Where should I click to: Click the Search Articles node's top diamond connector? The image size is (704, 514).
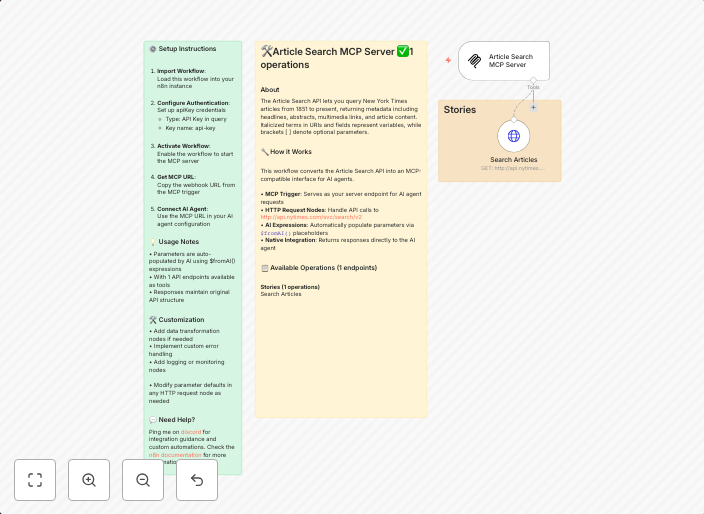pyautogui.click(x=514, y=119)
